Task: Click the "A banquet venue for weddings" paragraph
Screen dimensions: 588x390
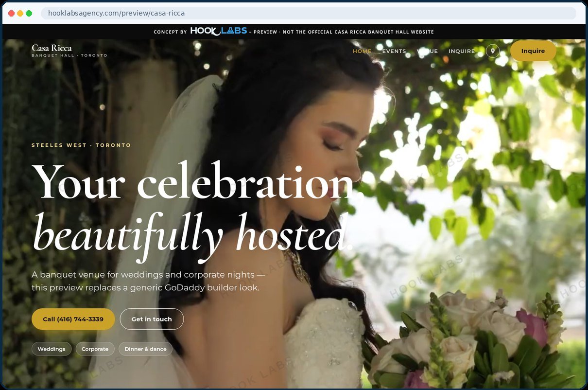Action: coord(149,281)
